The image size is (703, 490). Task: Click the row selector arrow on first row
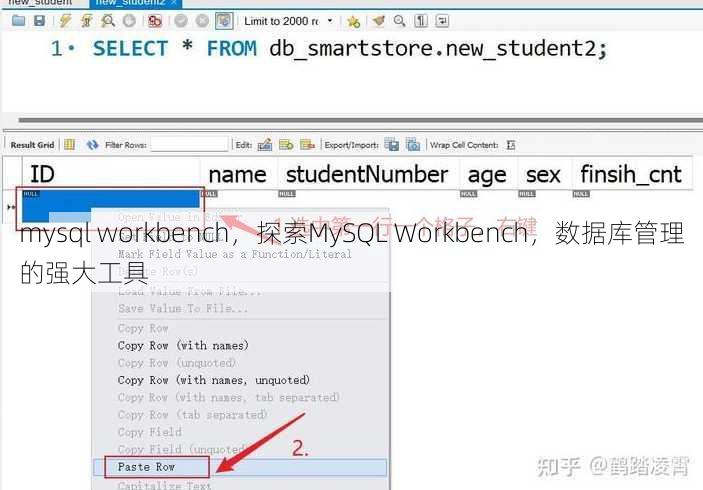pyautogui.click(x=11, y=207)
